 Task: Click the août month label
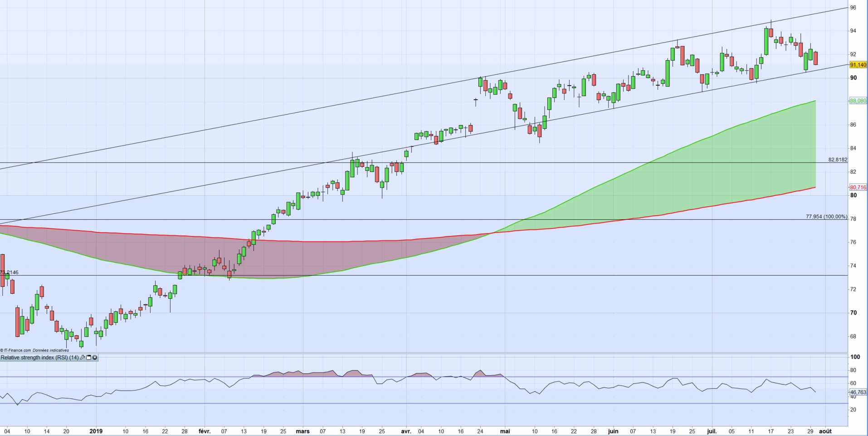(825, 431)
